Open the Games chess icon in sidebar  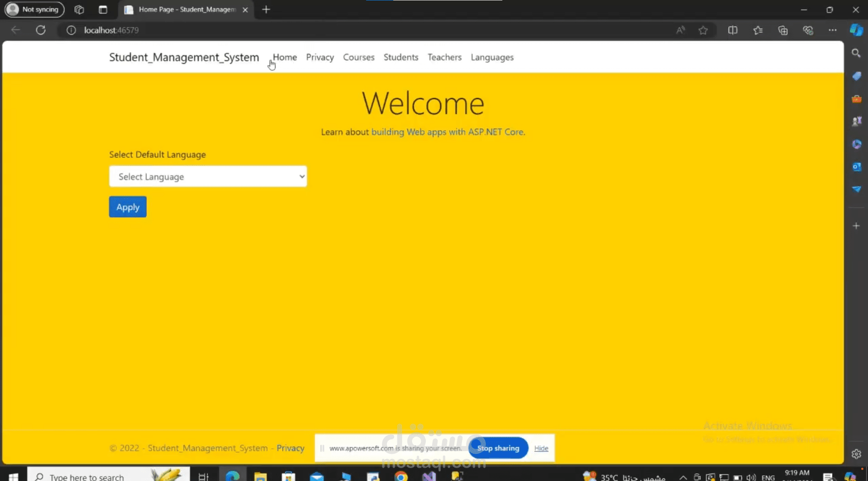click(x=856, y=121)
